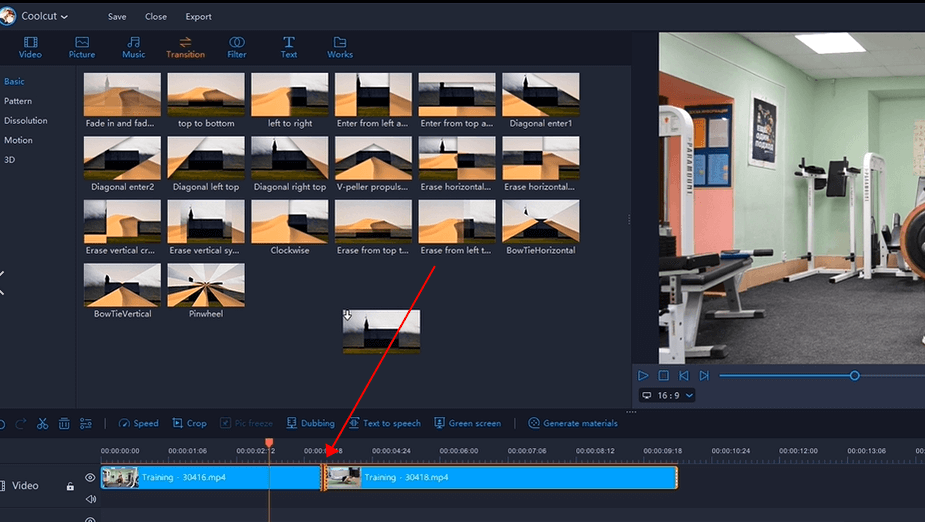
Task: Select the Erase vertical cr... transition
Action: 122,228
